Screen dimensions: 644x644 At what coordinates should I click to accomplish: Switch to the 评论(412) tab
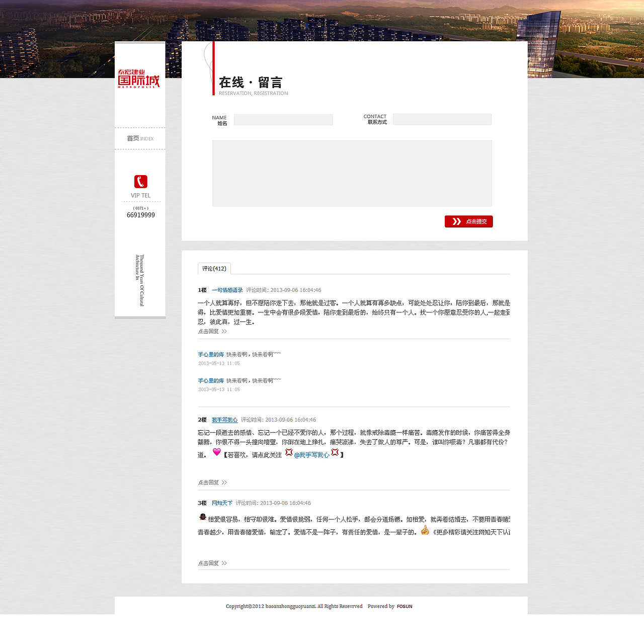point(214,268)
